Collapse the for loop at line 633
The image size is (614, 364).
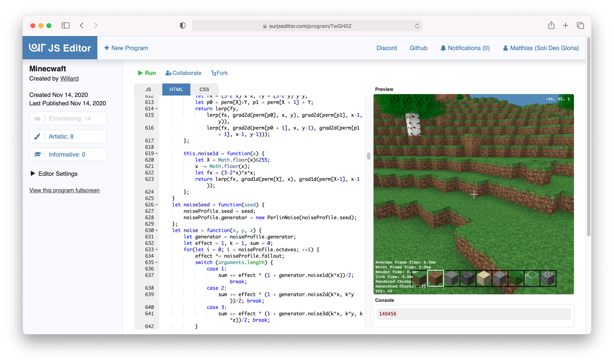(157, 250)
